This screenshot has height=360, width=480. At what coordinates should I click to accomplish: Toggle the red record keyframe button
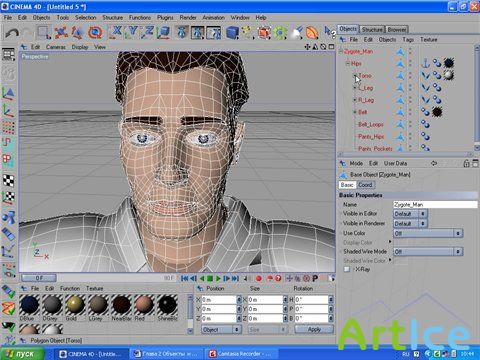(x=258, y=278)
